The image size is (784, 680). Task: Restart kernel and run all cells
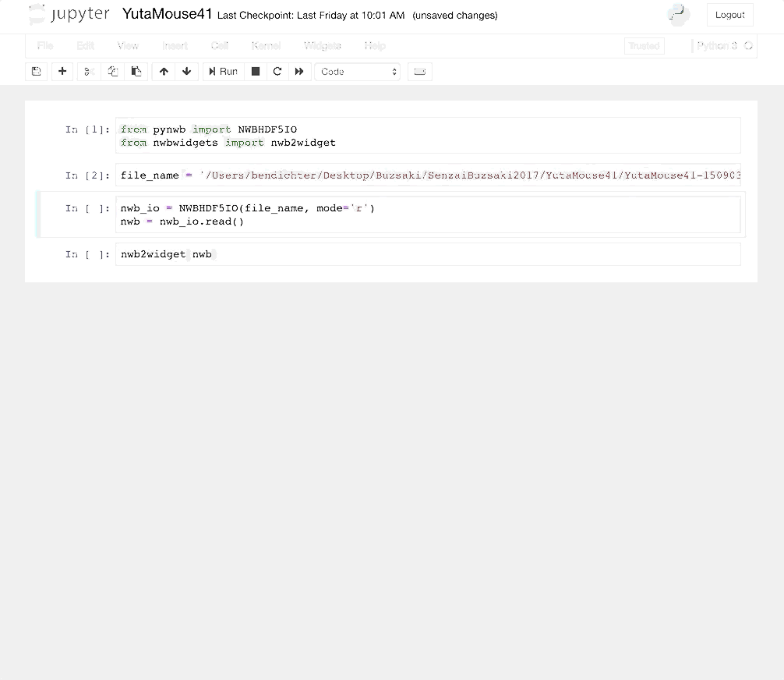pyautogui.click(x=299, y=71)
